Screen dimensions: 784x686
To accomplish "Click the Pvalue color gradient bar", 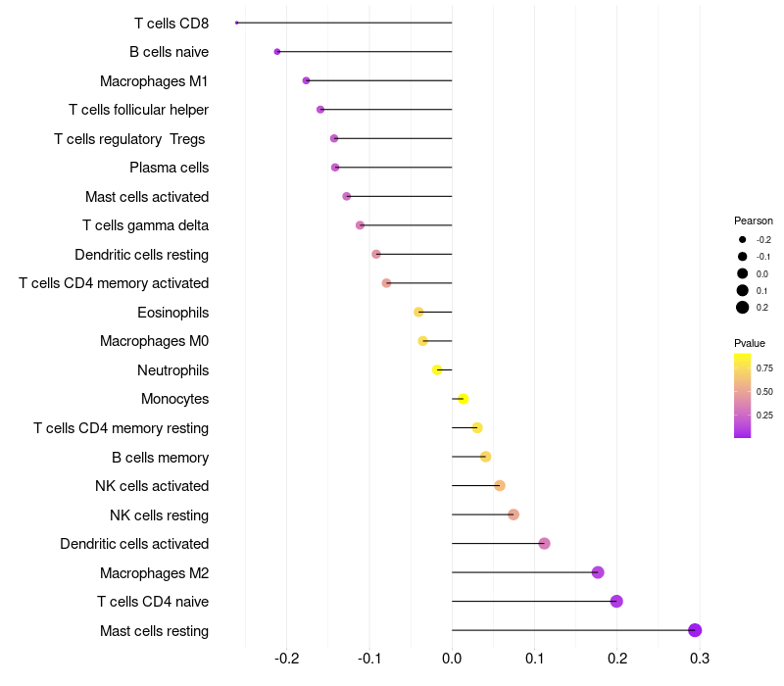I will 742,396.
